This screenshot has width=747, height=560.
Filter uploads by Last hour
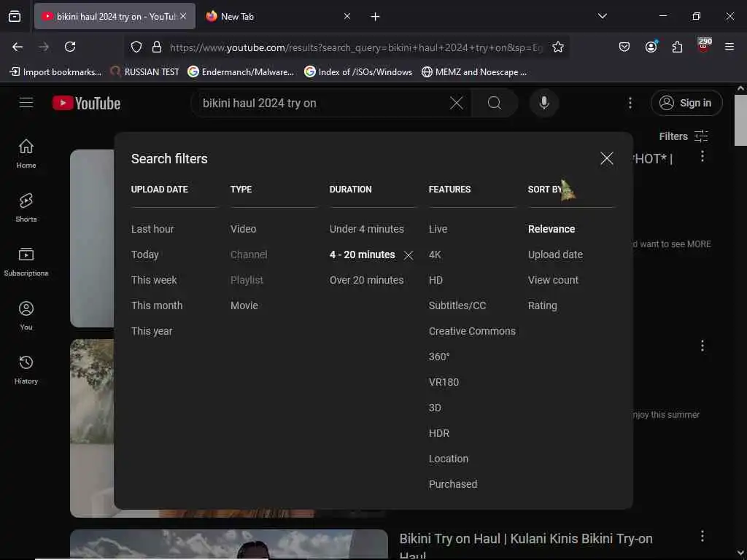click(152, 229)
